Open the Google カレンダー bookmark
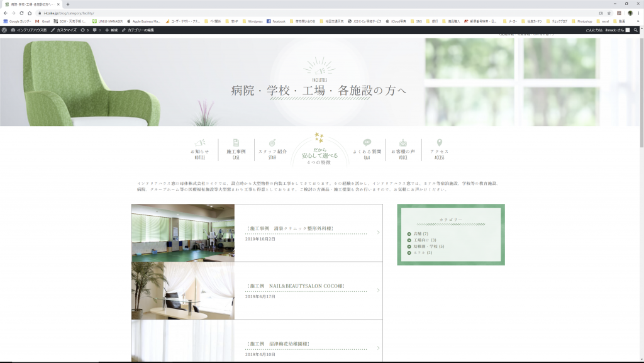The width and height of the screenshot is (644, 363). tap(17, 21)
